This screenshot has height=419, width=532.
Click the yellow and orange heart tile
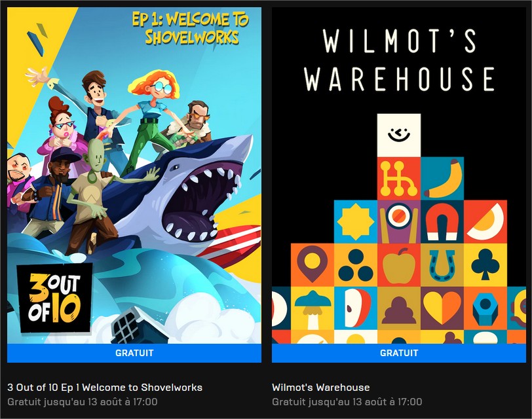pos(442,308)
